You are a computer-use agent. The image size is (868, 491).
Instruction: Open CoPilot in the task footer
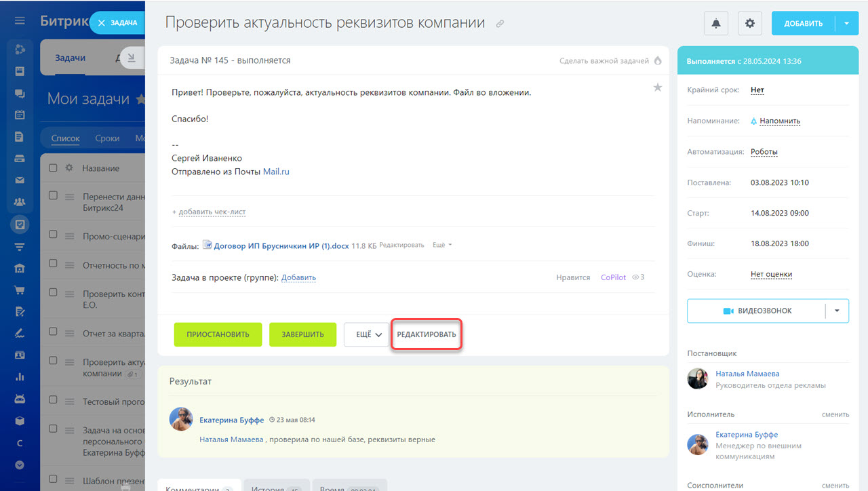click(614, 277)
